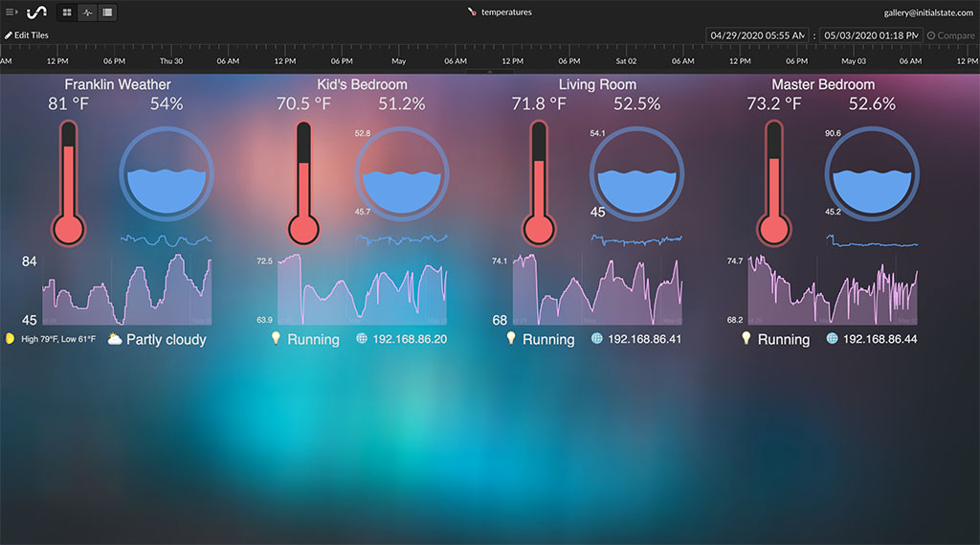Open end date field 05/03/2020
Image resolution: width=980 pixels, height=545 pixels.
(x=869, y=35)
